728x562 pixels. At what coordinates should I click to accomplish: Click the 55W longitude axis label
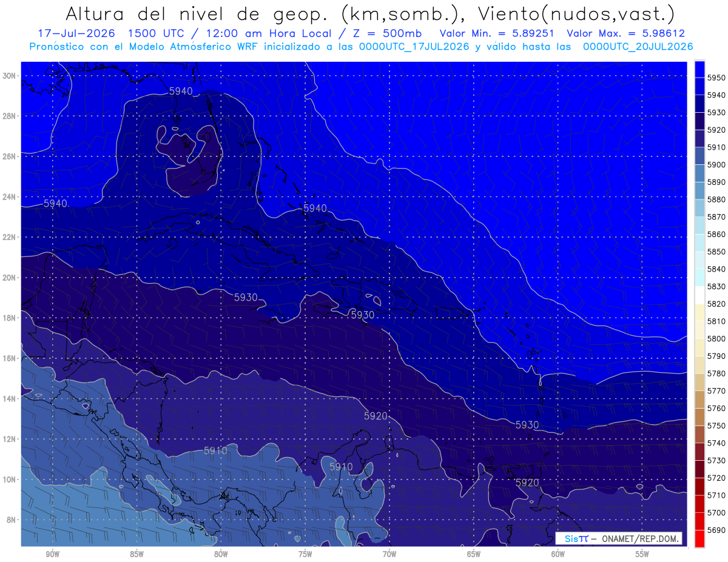(642, 554)
